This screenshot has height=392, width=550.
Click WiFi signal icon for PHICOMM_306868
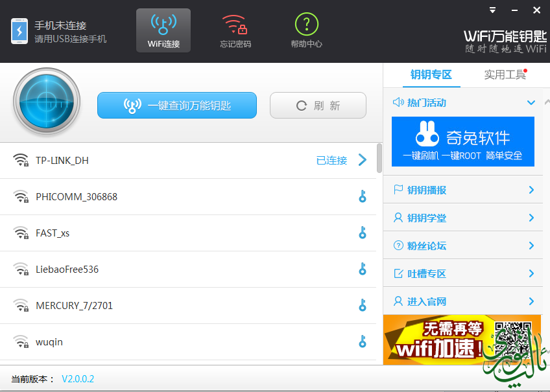21,196
